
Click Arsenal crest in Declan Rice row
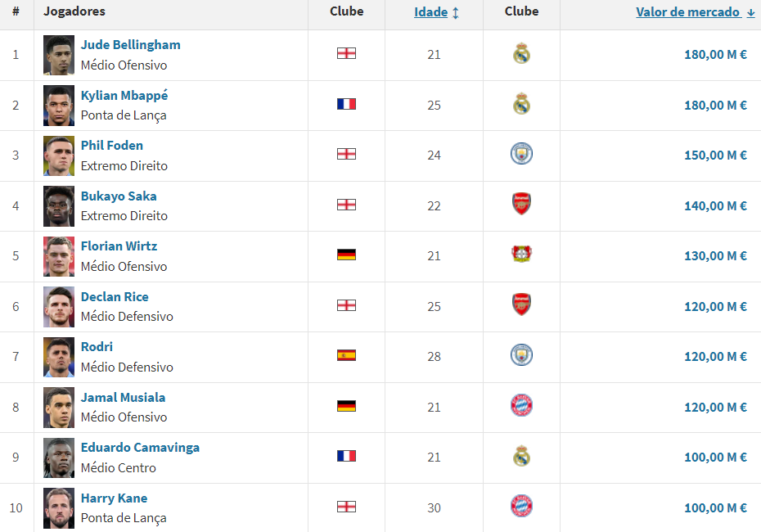[x=521, y=304]
